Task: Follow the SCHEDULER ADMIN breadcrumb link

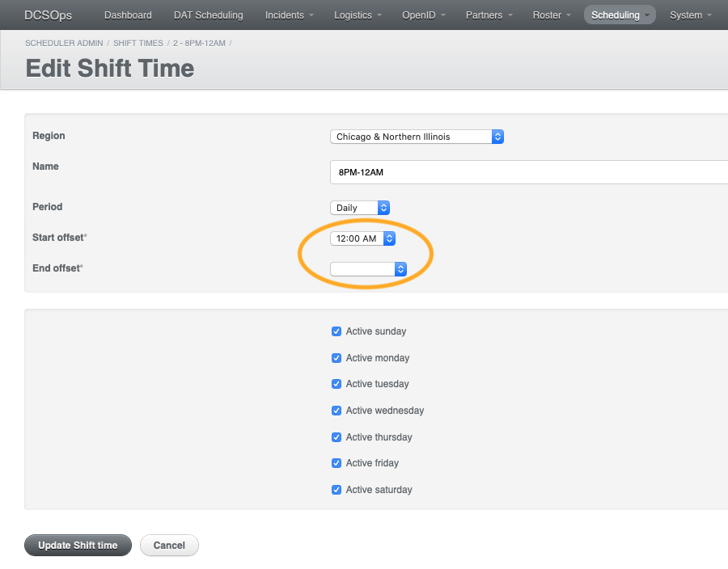Action: (64, 43)
